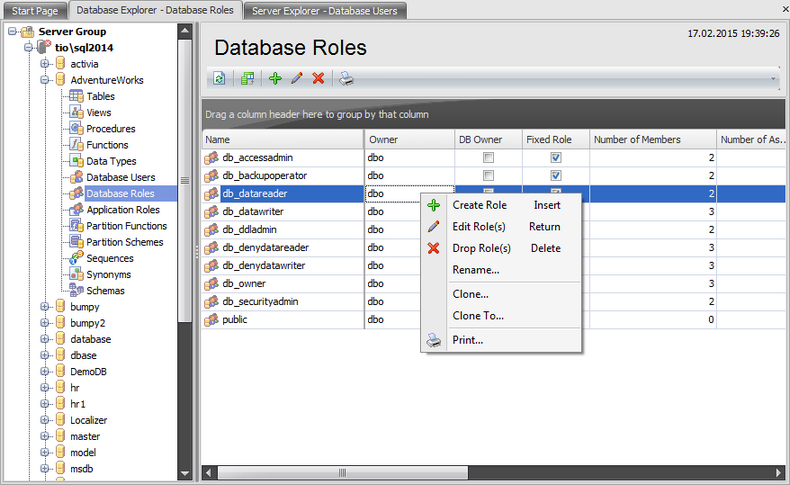The image size is (790, 485).
Task: Click the Refresh icon in the toolbar
Action: coord(219,78)
